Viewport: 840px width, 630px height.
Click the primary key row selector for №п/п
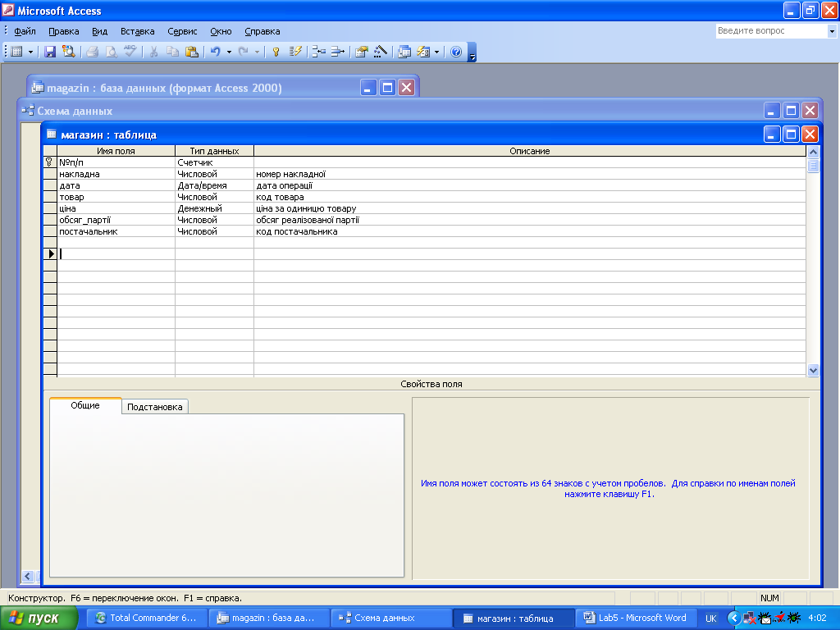pos(50,162)
